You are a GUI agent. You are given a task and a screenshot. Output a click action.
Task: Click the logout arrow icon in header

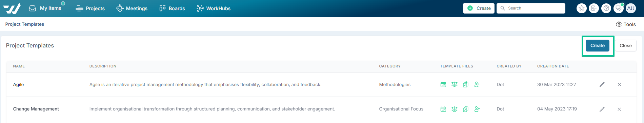[593, 8]
